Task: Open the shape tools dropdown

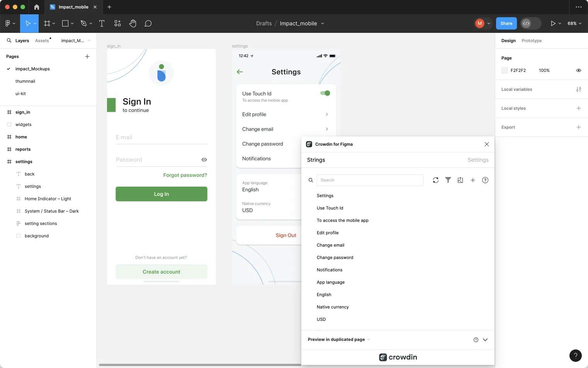Action: click(72, 24)
